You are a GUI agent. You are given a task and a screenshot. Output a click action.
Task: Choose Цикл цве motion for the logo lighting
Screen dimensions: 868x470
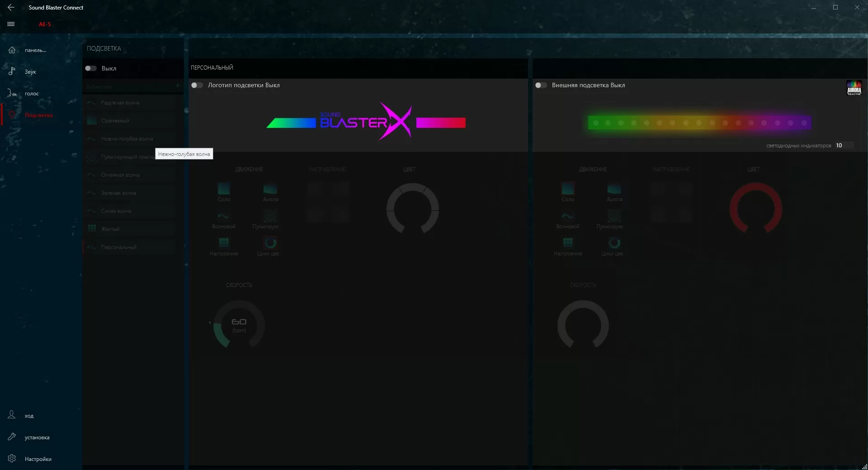(269, 247)
